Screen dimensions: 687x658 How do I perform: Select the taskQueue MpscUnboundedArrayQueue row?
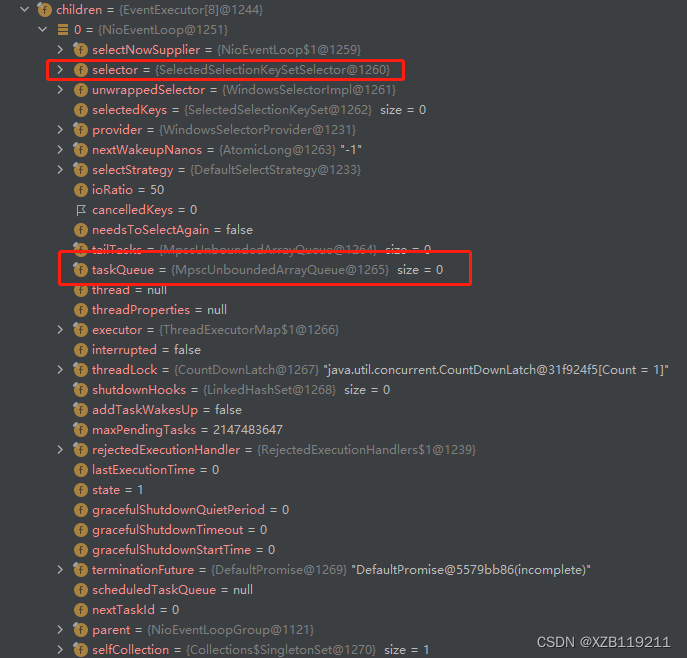pyautogui.click(x=258, y=270)
